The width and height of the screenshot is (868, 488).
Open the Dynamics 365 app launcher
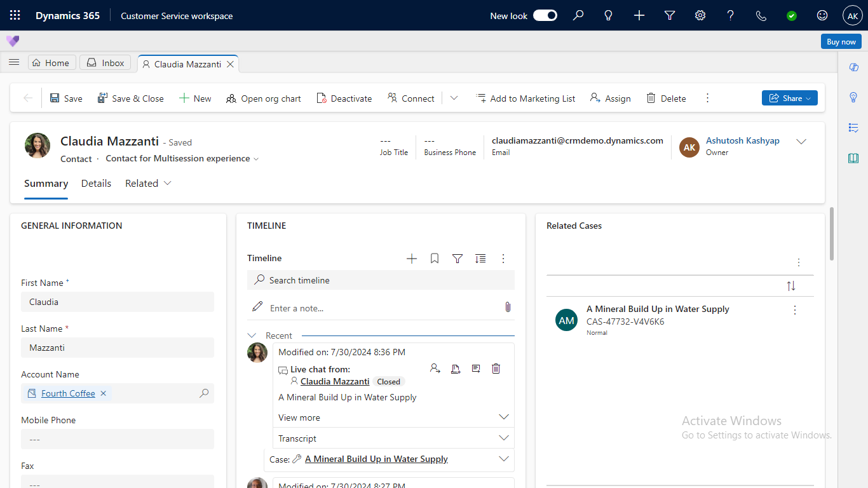[15, 15]
